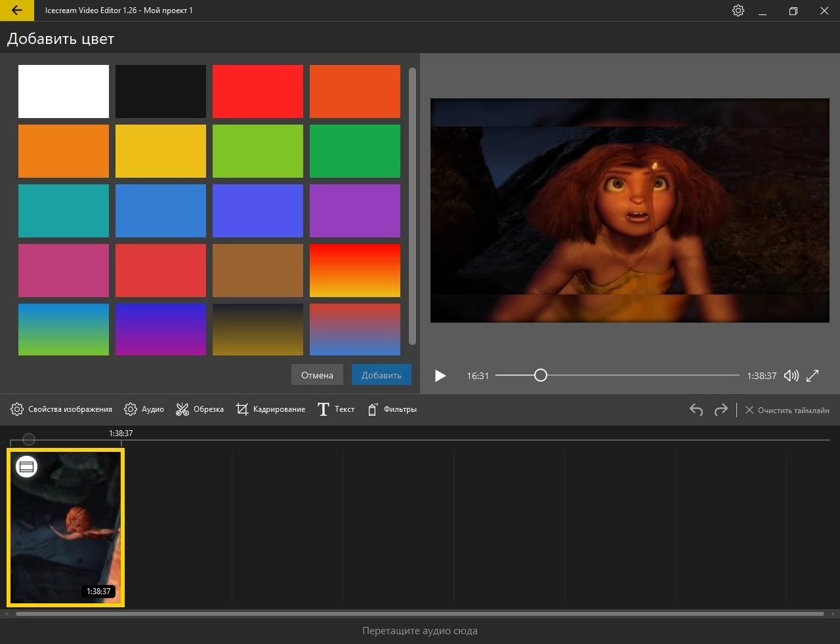Click the timeline horizontal scrollbar

pos(420,614)
